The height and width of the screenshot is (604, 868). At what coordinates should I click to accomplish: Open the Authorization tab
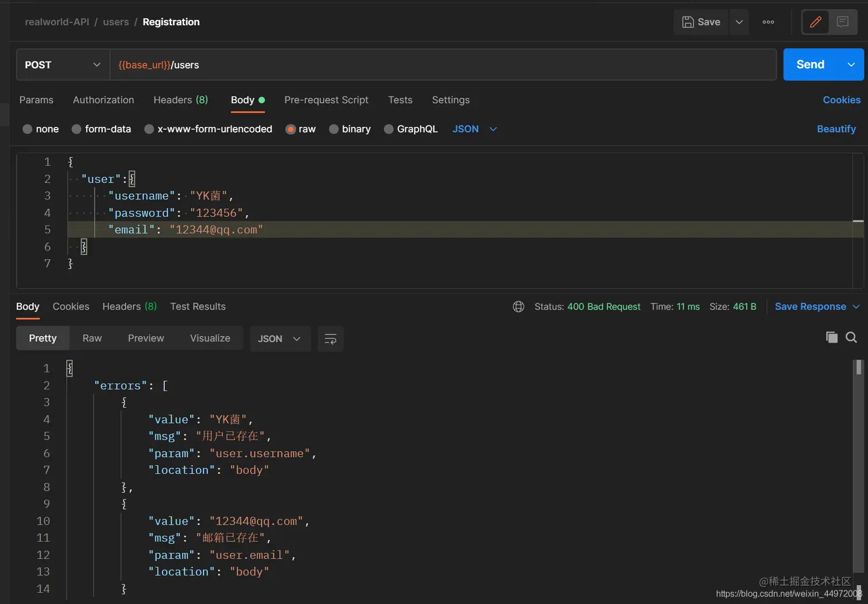click(103, 100)
